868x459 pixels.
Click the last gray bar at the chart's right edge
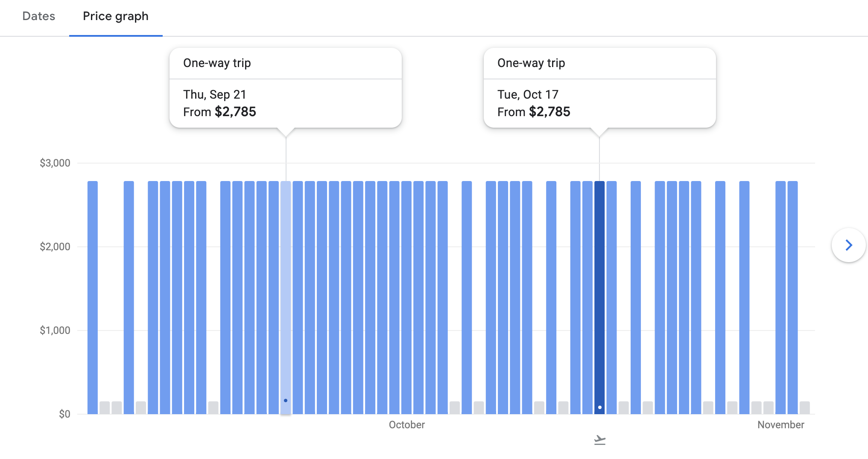click(805, 408)
